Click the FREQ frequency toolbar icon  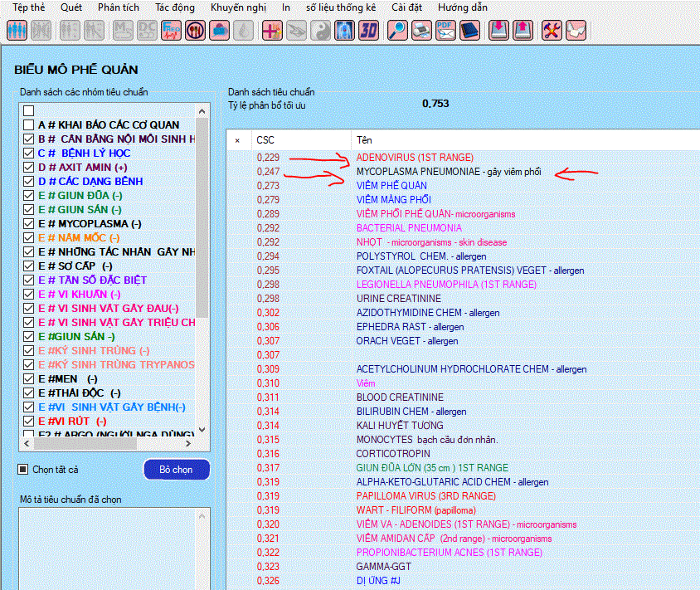tap(171, 31)
